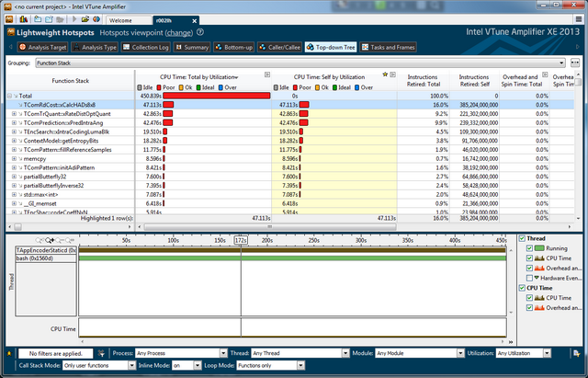Open the Collection Log tab

click(x=145, y=47)
